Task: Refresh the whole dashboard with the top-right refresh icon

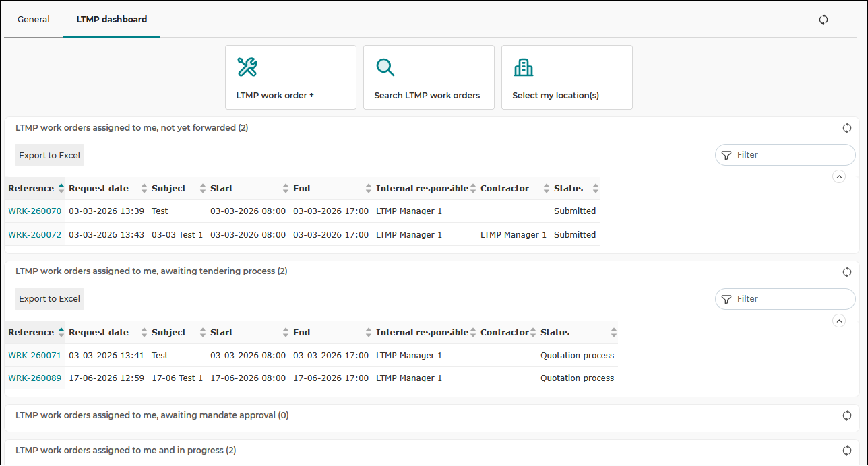Action: click(x=824, y=20)
